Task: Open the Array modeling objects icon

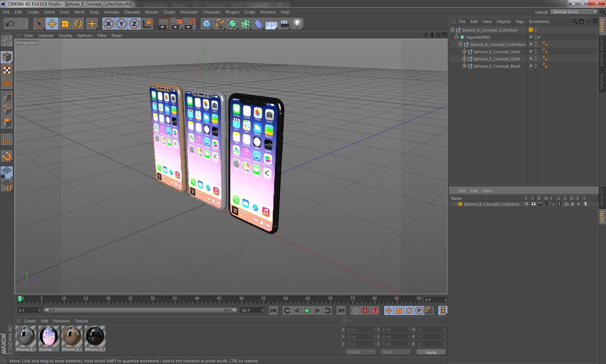Action: 246,24
